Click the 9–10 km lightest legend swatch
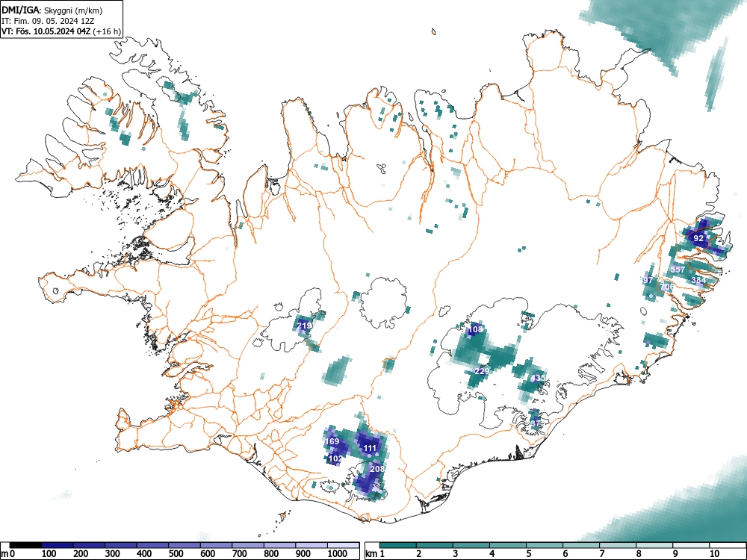747x560 pixels. coord(691,545)
